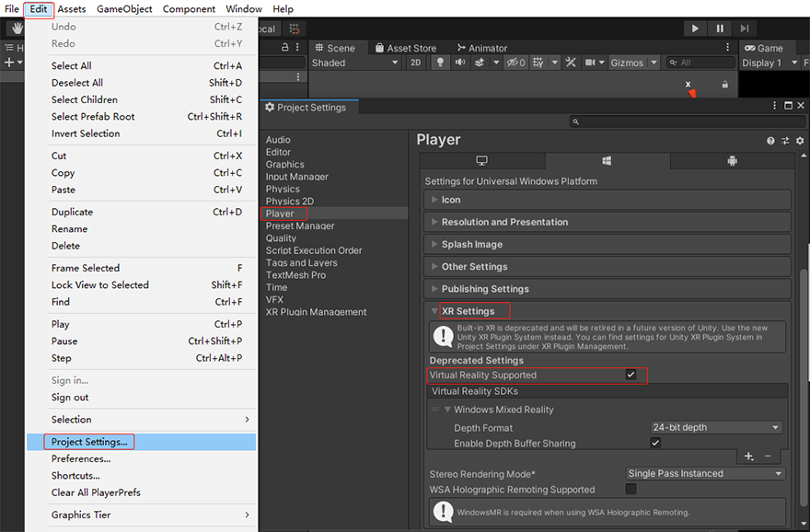810x532 pixels.
Task: Add a Virtual Reality SDK with plus
Action: [x=748, y=457]
